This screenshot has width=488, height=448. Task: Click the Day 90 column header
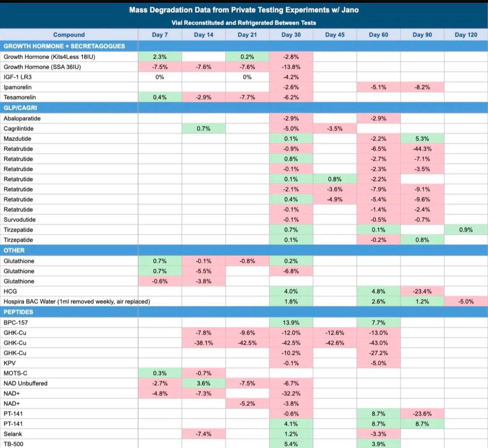[422, 35]
